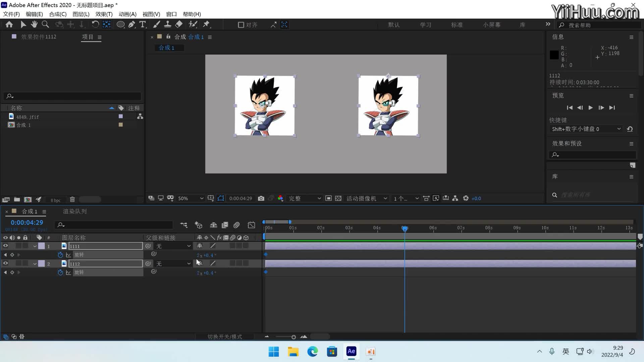Open 合成(C) menu
This screenshot has width=644, height=362.
tap(58, 14)
